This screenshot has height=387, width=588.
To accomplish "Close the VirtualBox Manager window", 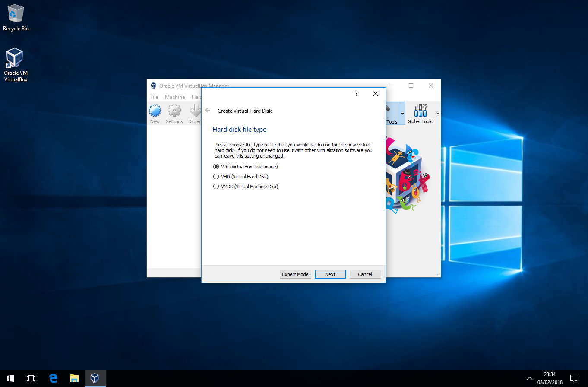I will (x=431, y=86).
